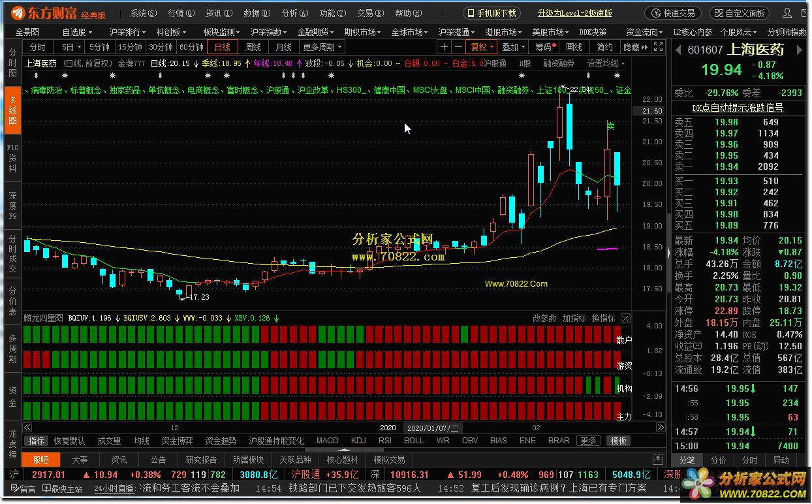Expand the 复权 adjustment dropdown
This screenshot has height=504, width=812.
(x=482, y=46)
